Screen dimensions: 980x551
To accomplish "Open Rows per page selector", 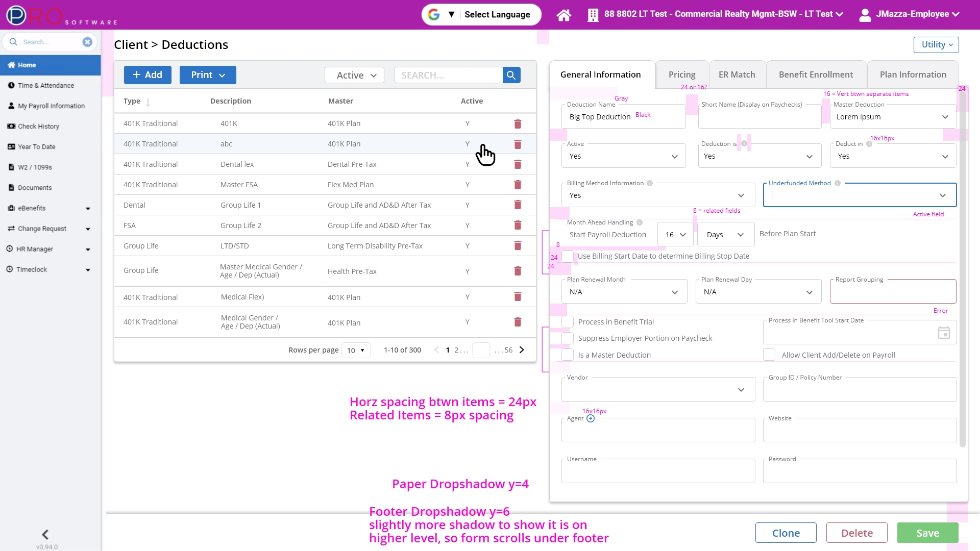I will pos(356,350).
